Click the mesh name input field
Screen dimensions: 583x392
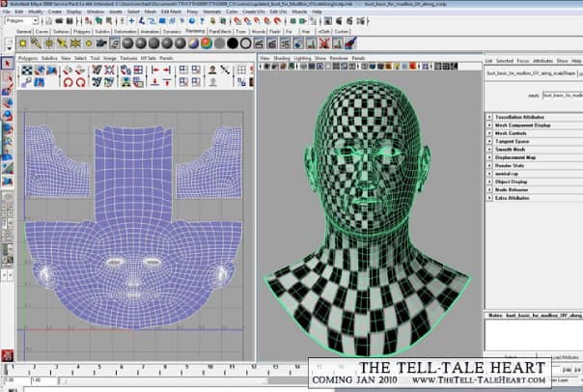[560, 95]
